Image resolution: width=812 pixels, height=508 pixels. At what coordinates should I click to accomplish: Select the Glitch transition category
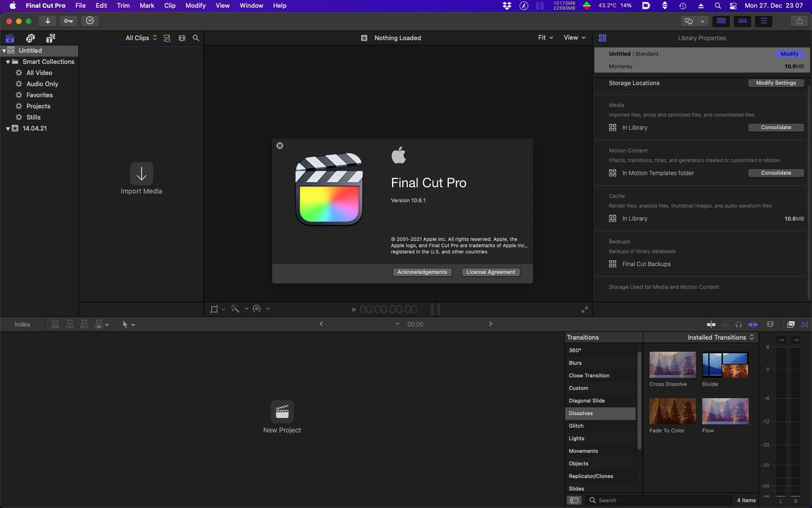tap(600, 426)
